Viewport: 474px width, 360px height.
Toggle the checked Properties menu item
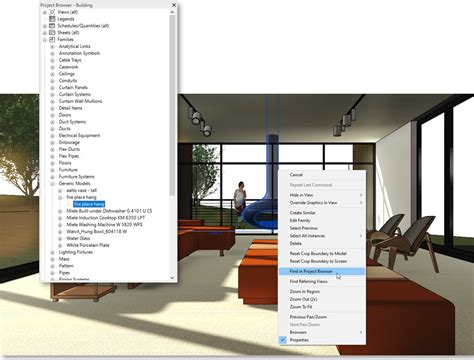click(x=322, y=340)
